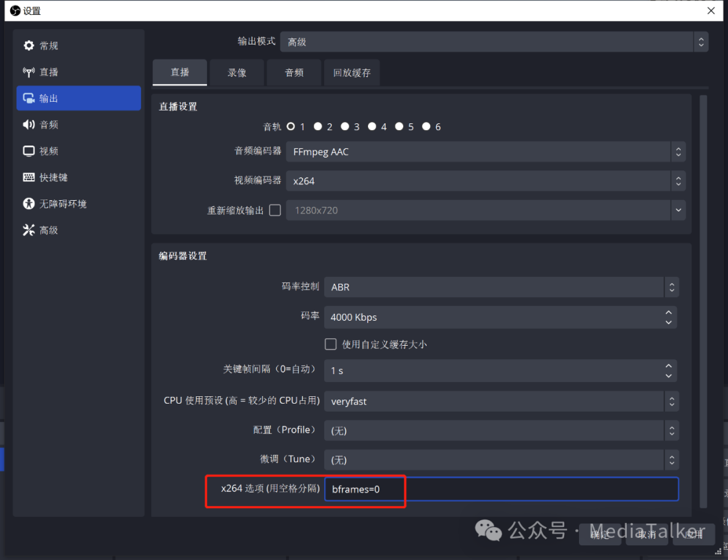
Task: Open the Advanced (高级) tools icon
Action: pyautogui.click(x=28, y=230)
